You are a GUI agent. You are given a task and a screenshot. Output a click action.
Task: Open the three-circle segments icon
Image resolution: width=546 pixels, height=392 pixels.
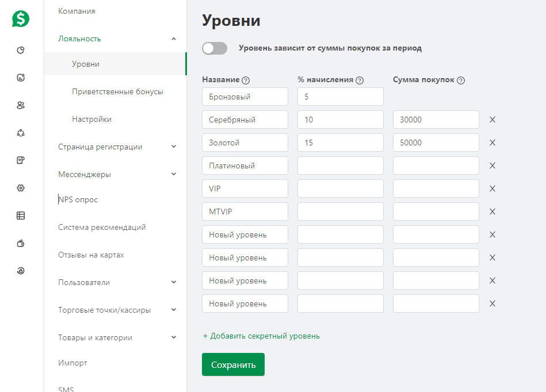21,133
